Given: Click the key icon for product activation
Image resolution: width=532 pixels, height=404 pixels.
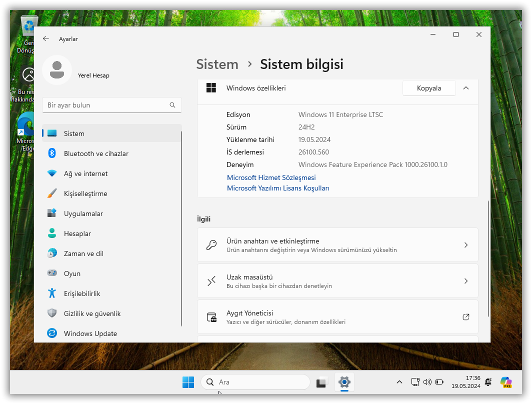Looking at the screenshot, I should click(x=211, y=245).
